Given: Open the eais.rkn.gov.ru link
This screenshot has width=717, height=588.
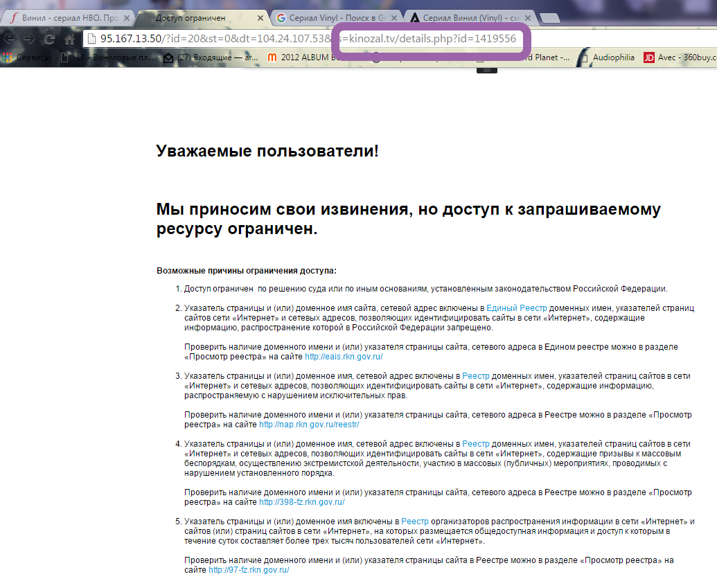Looking at the screenshot, I should (344, 357).
